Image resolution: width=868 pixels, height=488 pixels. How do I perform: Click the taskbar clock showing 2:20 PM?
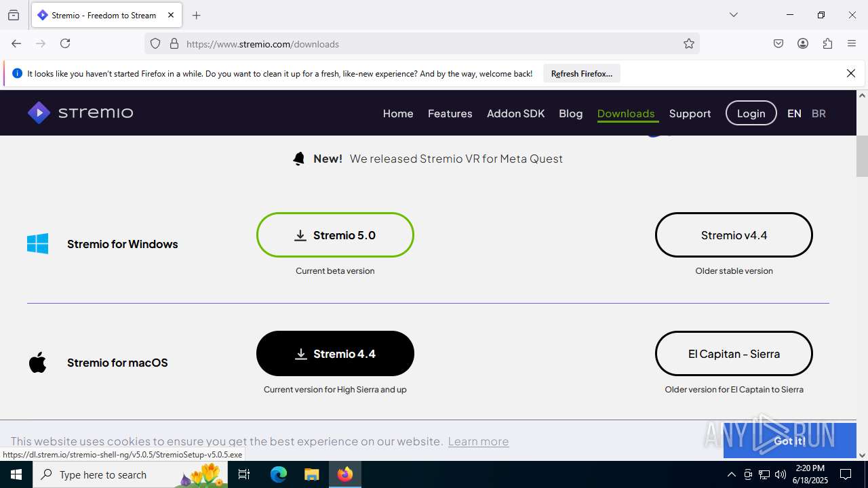812,474
